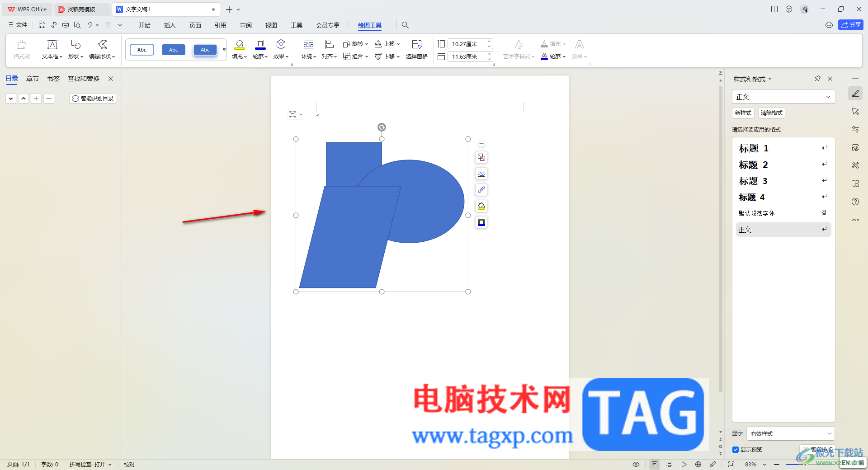
Task: Open the Align options
Action: [x=329, y=49]
